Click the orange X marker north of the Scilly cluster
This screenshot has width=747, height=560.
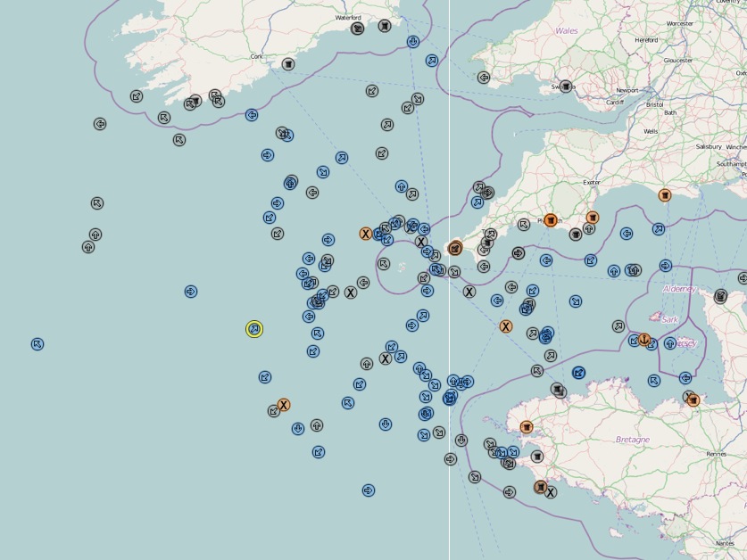365,234
